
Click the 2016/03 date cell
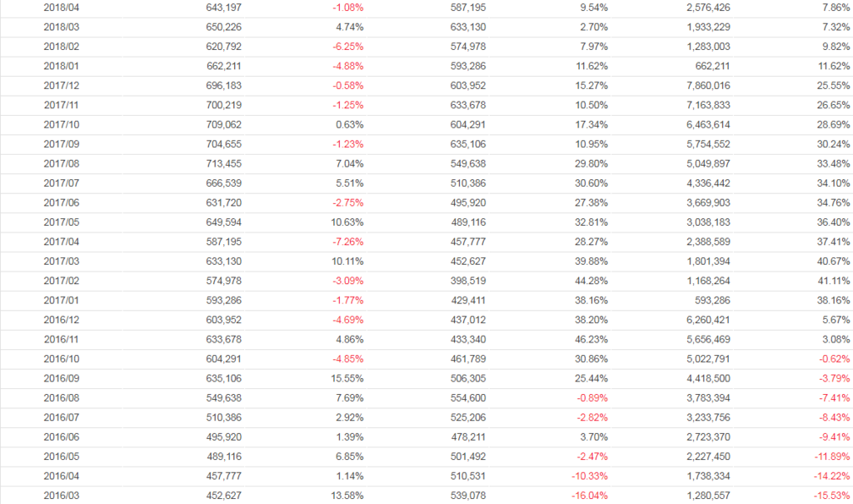(57, 496)
